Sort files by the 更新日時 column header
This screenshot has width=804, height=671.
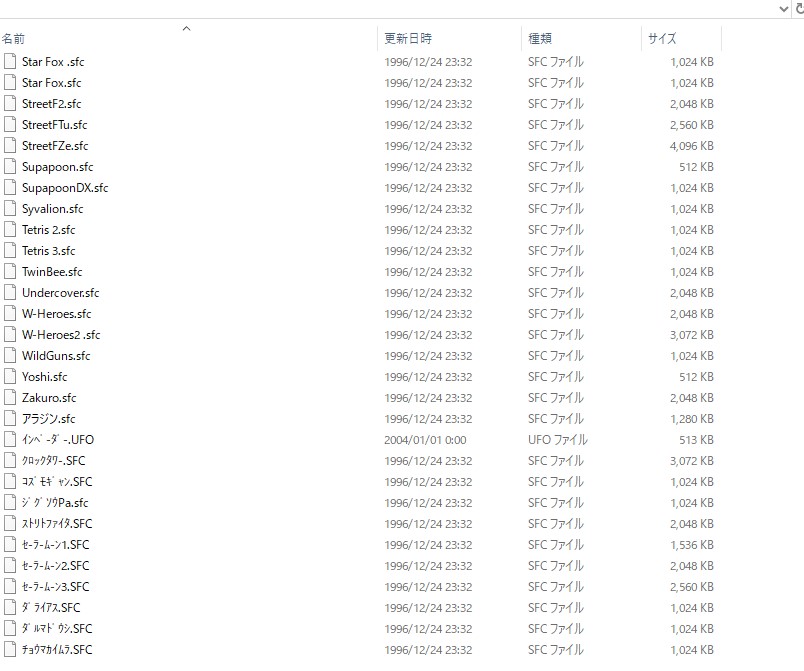[408, 38]
